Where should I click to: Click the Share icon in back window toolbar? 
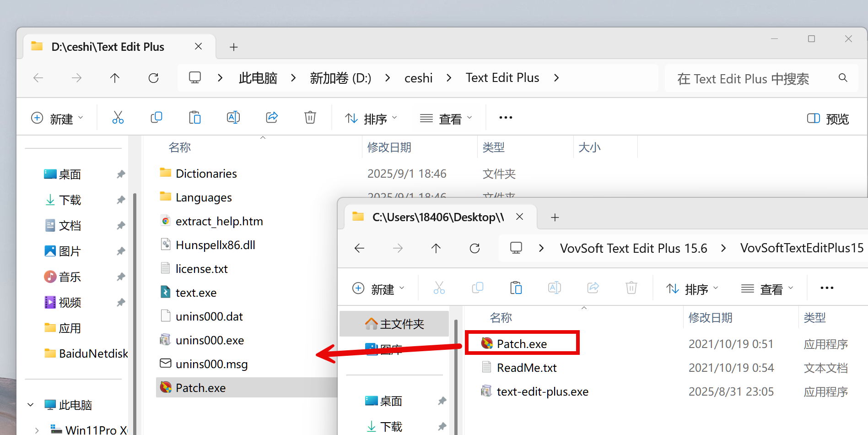click(x=272, y=118)
